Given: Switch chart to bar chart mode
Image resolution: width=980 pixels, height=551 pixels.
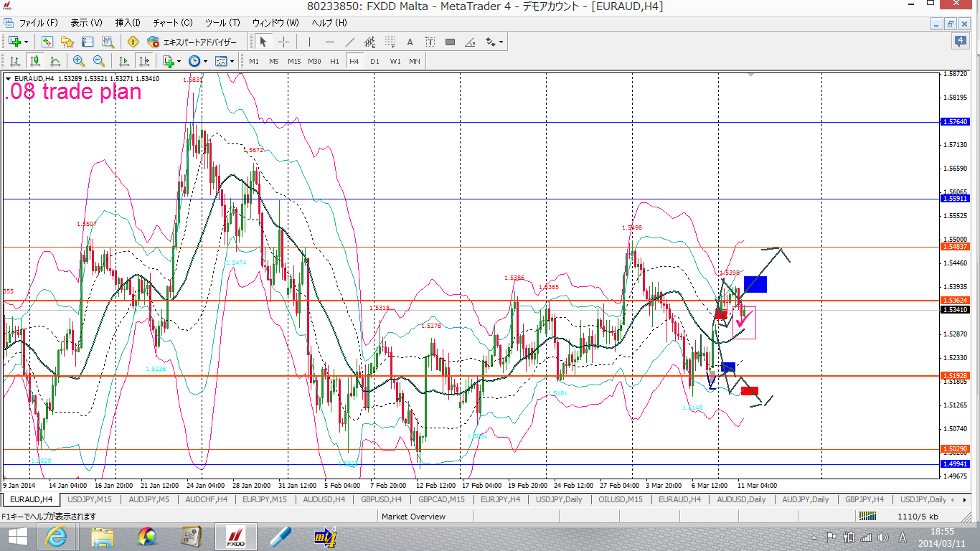Looking at the screenshot, I should click(14, 61).
